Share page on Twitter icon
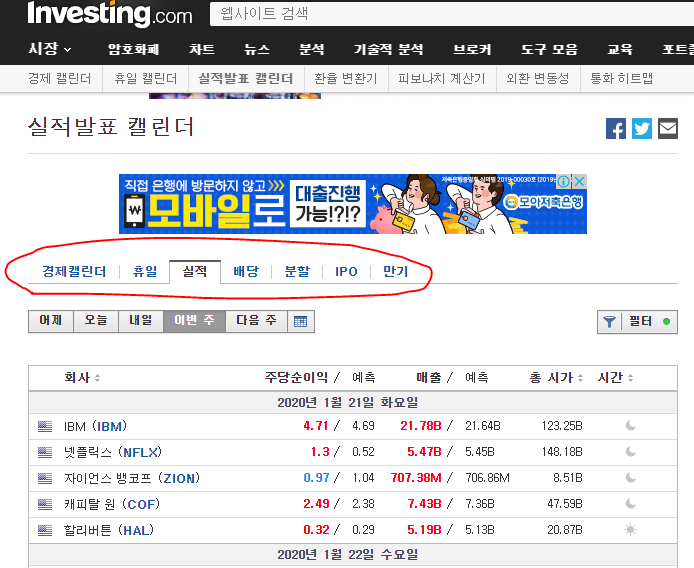 click(642, 129)
